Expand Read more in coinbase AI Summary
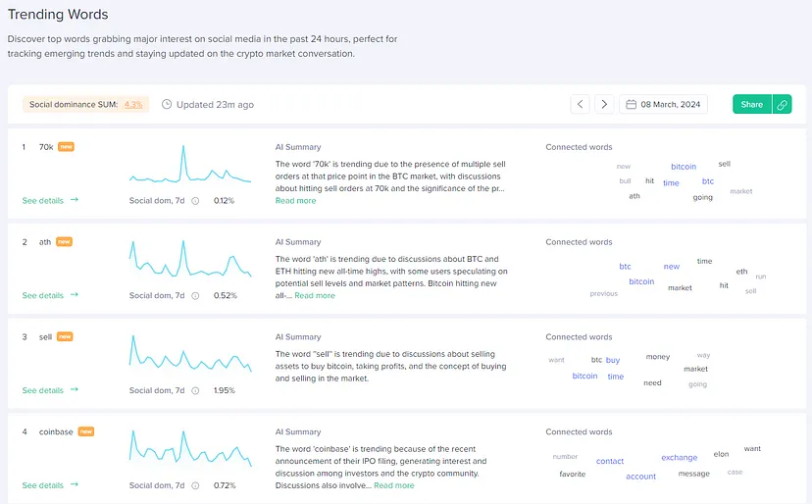Viewport: 812px width, 504px height. (x=393, y=485)
